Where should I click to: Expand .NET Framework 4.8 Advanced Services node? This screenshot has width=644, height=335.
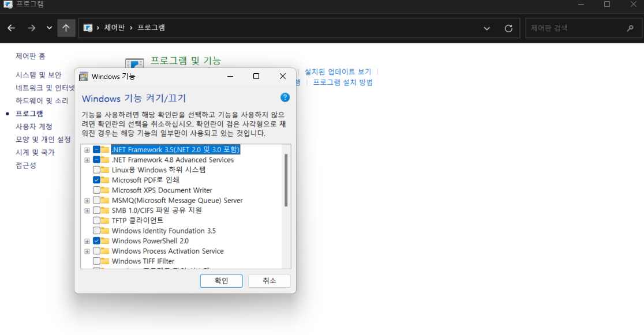tap(87, 160)
